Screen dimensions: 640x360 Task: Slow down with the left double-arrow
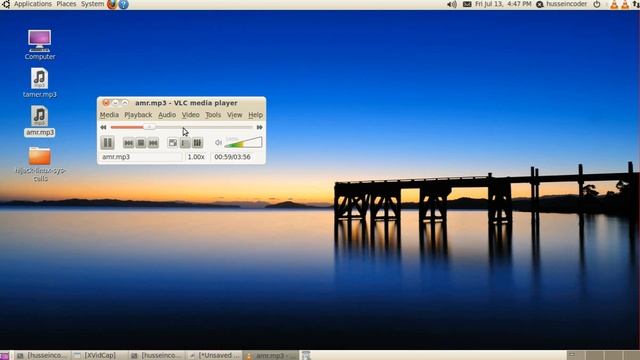pos(103,127)
